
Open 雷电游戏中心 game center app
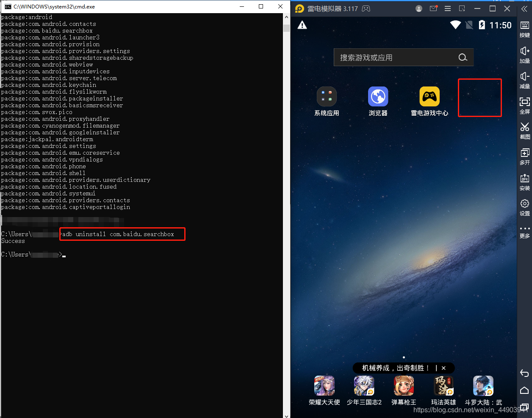click(x=429, y=97)
